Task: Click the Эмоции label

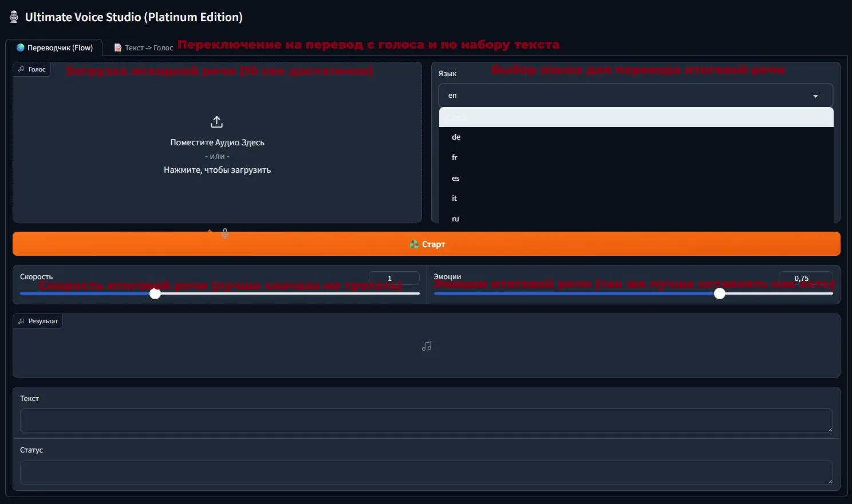Action: 447,277
